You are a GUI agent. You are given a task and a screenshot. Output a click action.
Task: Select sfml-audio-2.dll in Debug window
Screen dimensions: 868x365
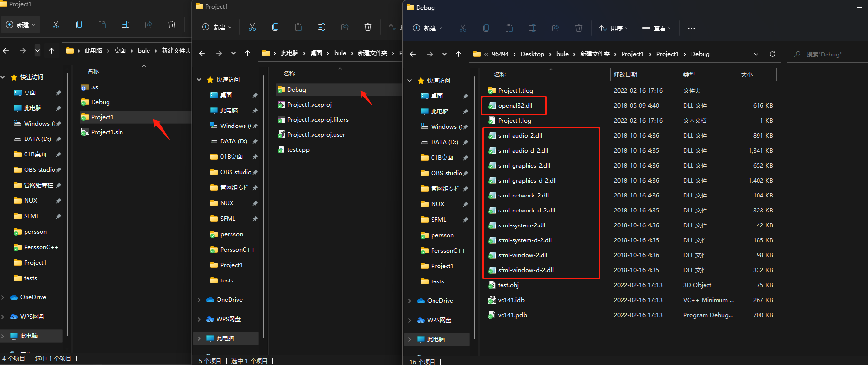click(520, 135)
